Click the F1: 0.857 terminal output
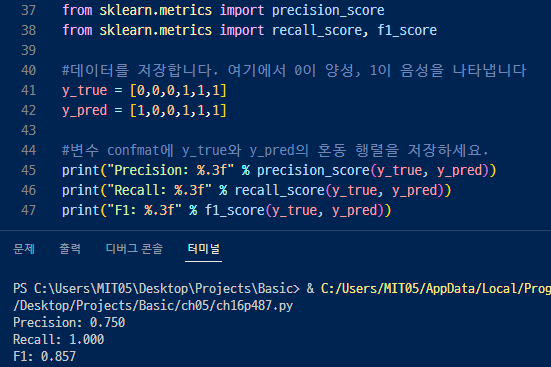The height and width of the screenshot is (367, 551). tap(44, 356)
